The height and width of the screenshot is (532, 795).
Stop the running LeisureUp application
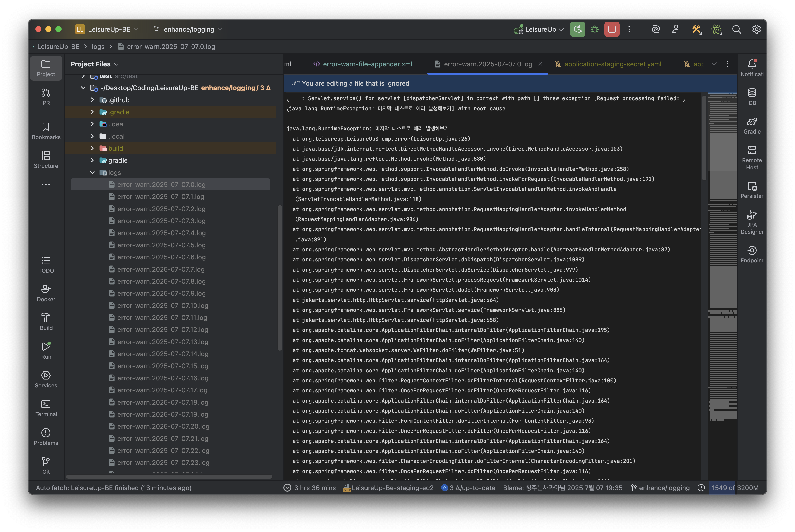(612, 29)
